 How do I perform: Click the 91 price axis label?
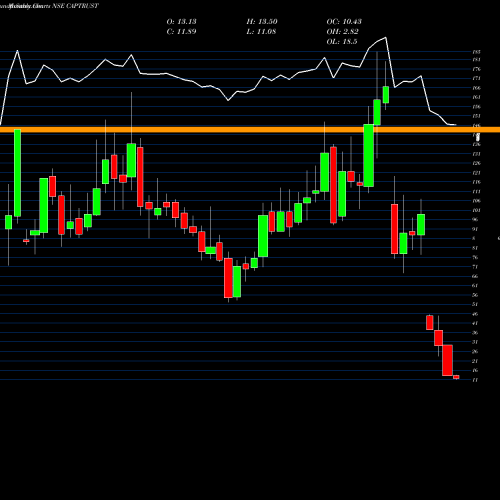(475, 229)
